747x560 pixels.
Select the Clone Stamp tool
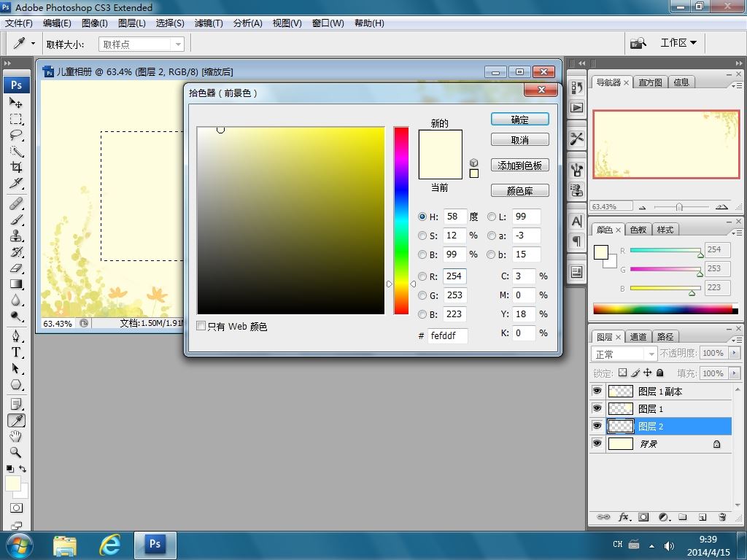pos(16,236)
